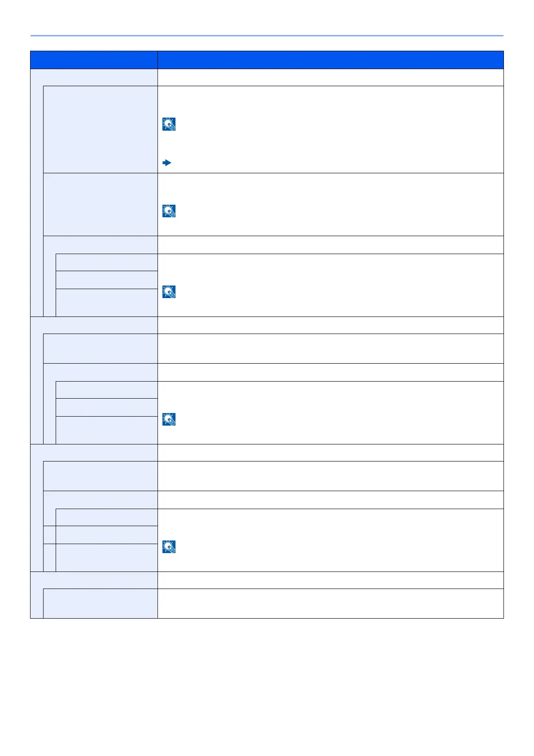
Task: Select the tall sub-item cell beside the arrow icon
Action: coord(100,129)
